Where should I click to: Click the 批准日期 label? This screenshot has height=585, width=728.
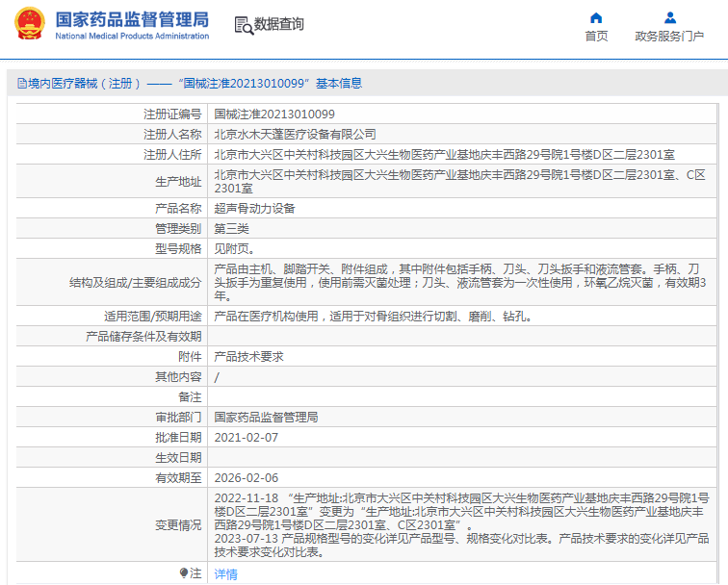pos(178,438)
